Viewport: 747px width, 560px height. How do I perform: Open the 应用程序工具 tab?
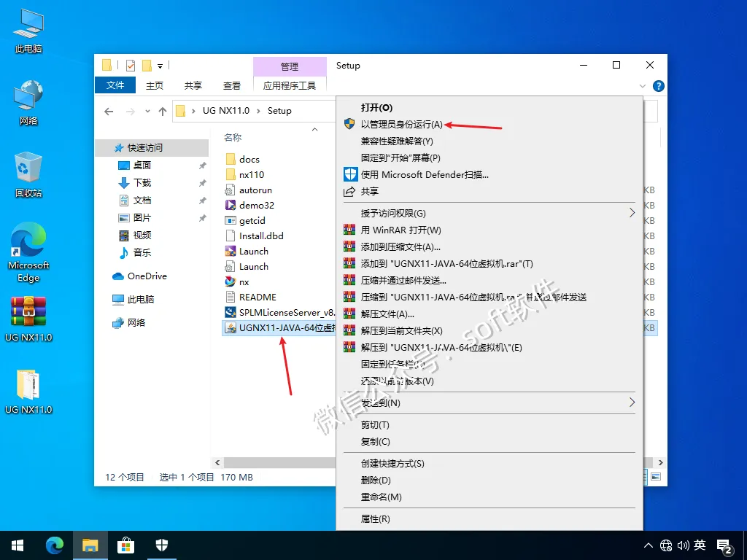[x=290, y=85]
